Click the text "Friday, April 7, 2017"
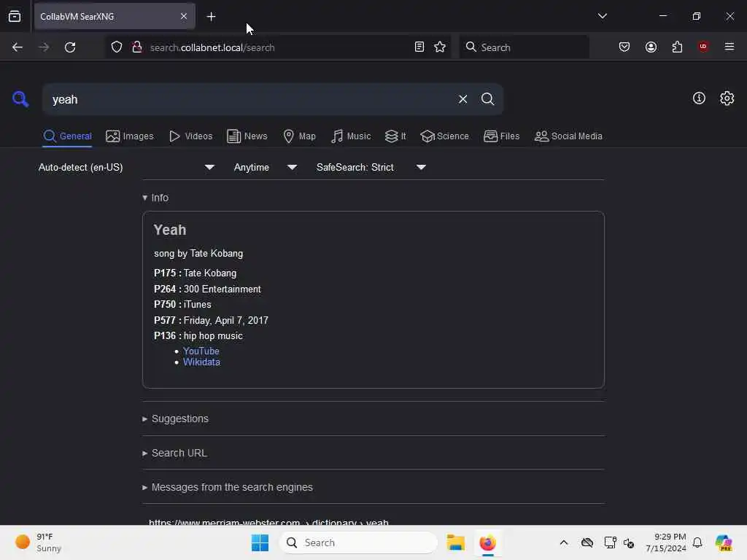This screenshot has height=560, width=747. (x=226, y=321)
